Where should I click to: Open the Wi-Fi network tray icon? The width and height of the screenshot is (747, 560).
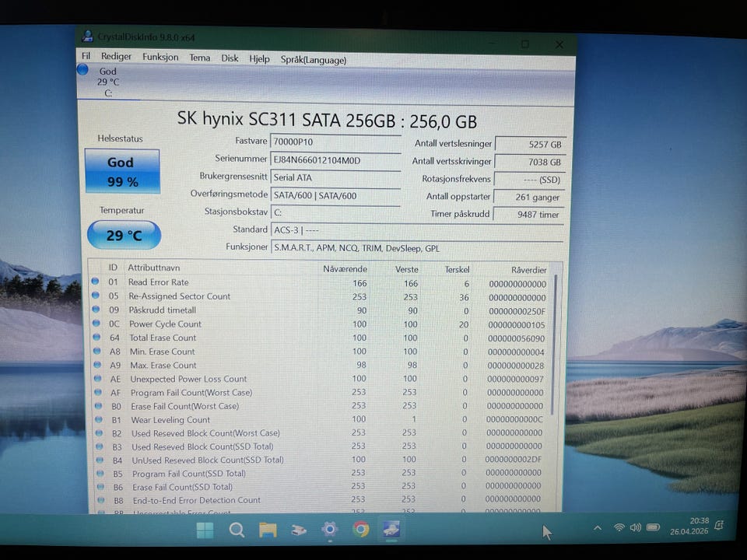(x=619, y=527)
